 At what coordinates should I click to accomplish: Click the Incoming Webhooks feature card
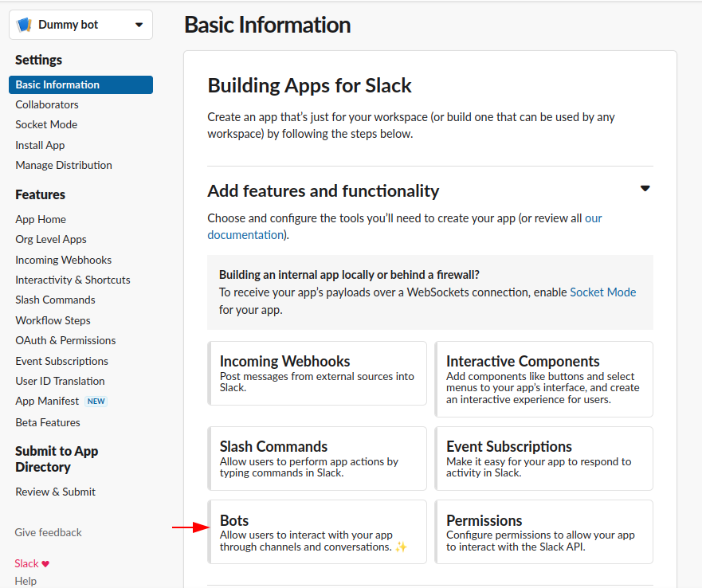click(x=317, y=374)
